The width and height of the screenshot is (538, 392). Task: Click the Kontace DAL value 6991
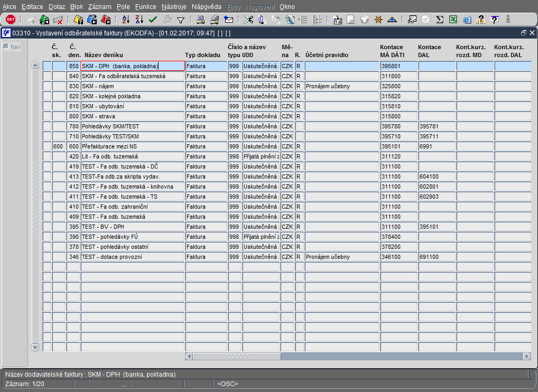click(437, 146)
